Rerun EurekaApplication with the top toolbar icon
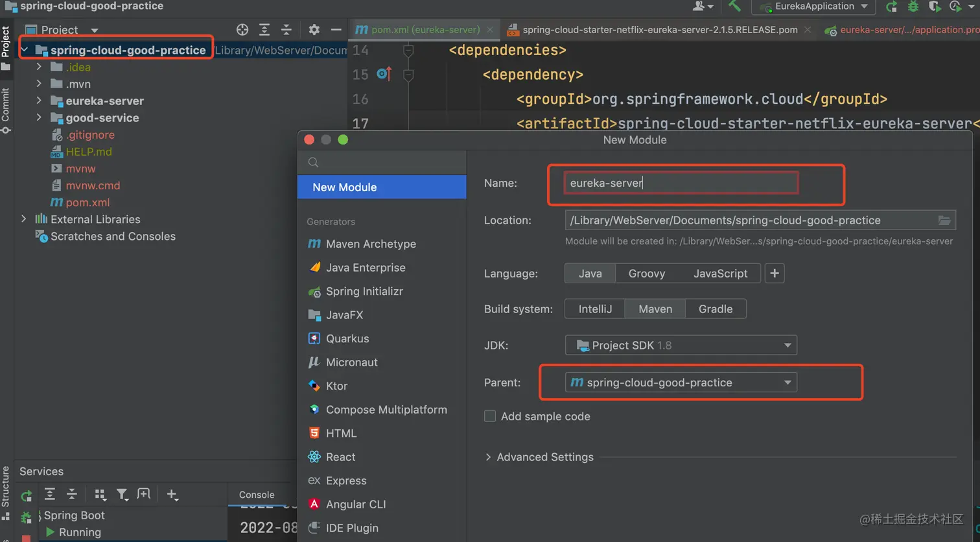This screenshot has width=980, height=542. coord(892,6)
